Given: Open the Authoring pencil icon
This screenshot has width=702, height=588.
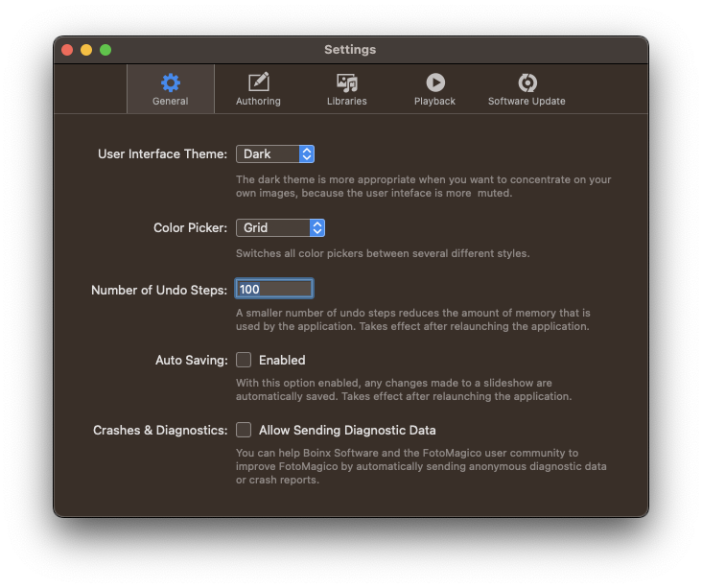Looking at the screenshot, I should [x=258, y=82].
